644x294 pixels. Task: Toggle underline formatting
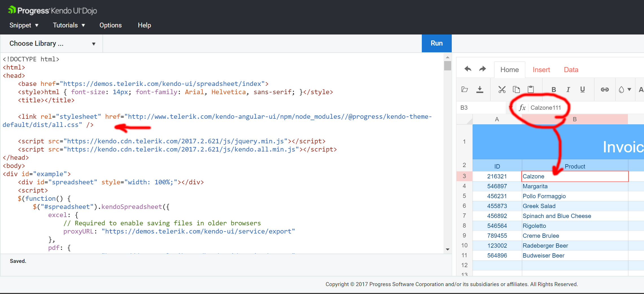pyautogui.click(x=582, y=90)
